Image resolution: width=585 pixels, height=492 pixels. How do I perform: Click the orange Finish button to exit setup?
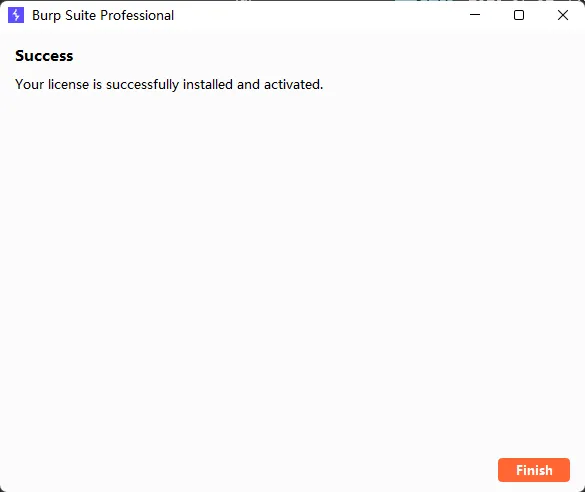point(534,470)
